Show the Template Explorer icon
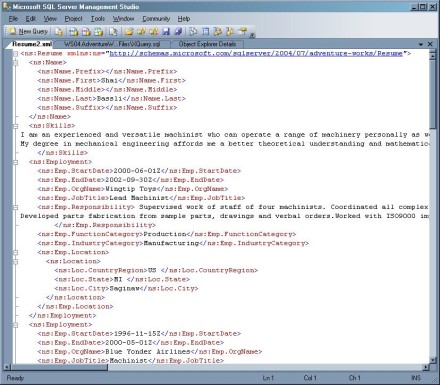Viewport: 440px width, 385px height. point(230,32)
